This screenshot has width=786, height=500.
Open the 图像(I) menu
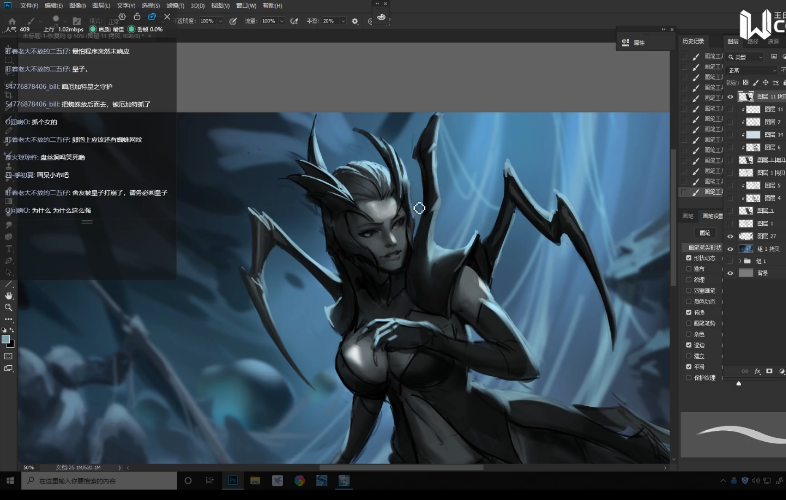[x=78, y=6]
